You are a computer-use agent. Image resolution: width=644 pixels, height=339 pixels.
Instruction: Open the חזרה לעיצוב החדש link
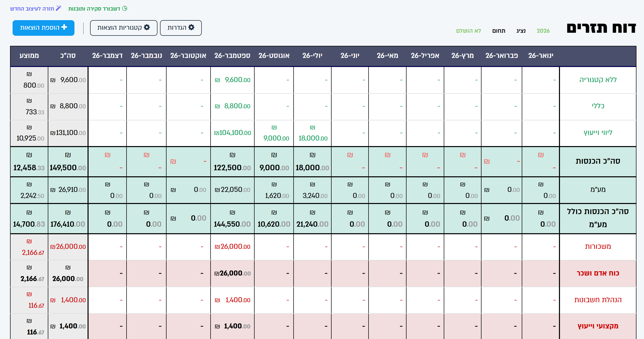click(x=36, y=9)
